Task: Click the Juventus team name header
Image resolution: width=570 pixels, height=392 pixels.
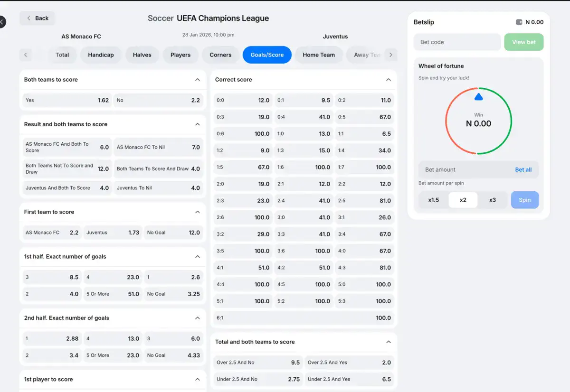Action: point(335,37)
